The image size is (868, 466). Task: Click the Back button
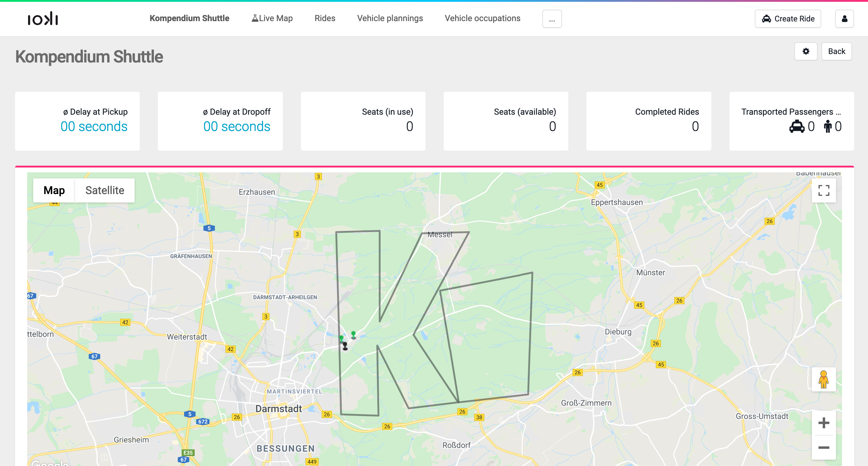coord(836,51)
